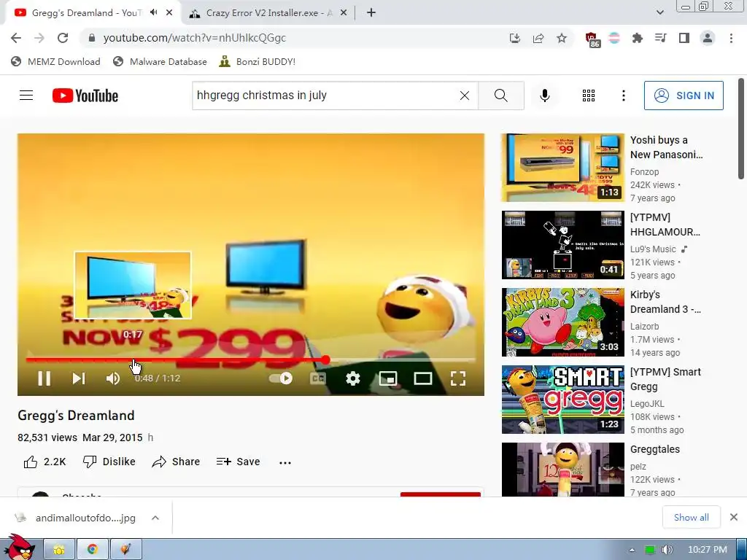
Task: Toggle the autoplay switch in player
Action: click(281, 378)
